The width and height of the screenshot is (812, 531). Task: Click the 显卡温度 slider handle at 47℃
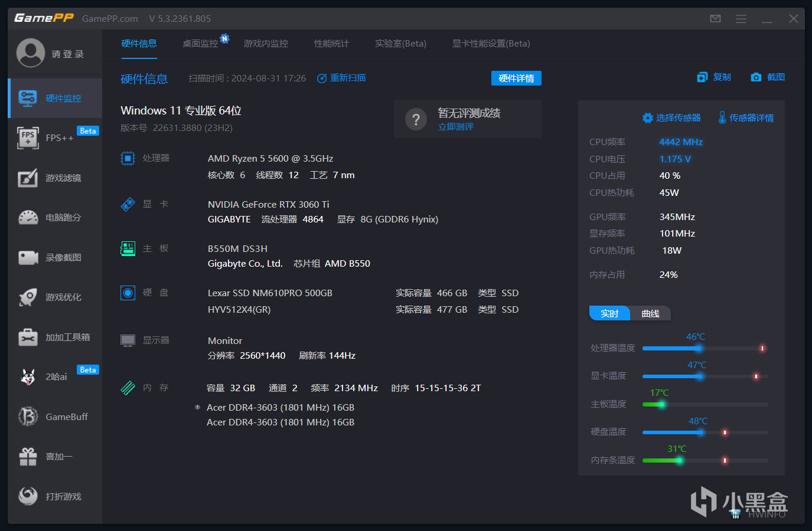click(x=700, y=376)
